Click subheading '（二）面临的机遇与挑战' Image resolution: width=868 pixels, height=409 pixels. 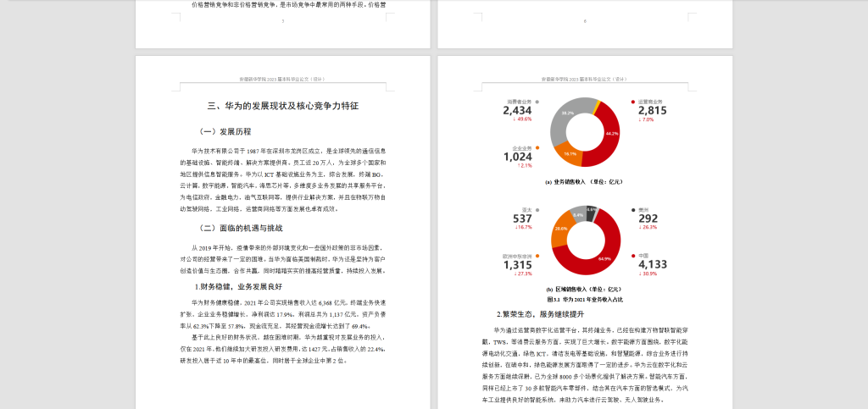240,228
